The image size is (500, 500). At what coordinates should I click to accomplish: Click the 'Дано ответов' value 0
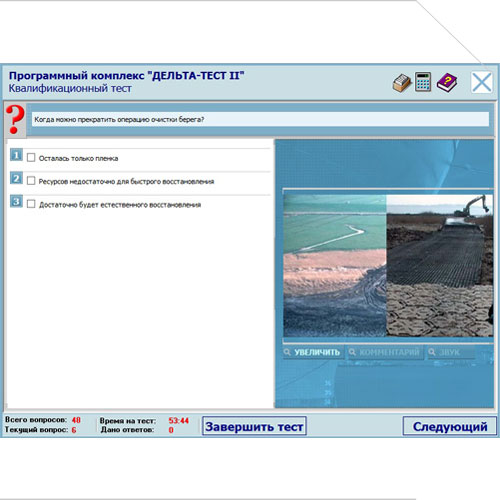(171, 430)
